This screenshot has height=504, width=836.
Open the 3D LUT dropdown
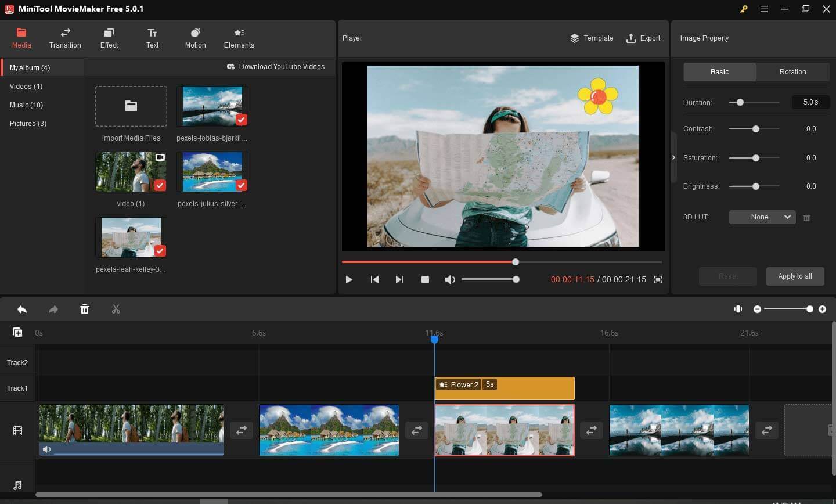click(x=762, y=217)
